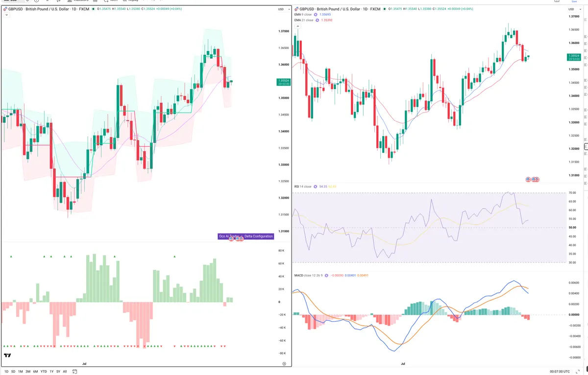Click the Ocs Ai Trader Delta Configuration label
The height and width of the screenshot is (375, 588).
tap(246, 236)
